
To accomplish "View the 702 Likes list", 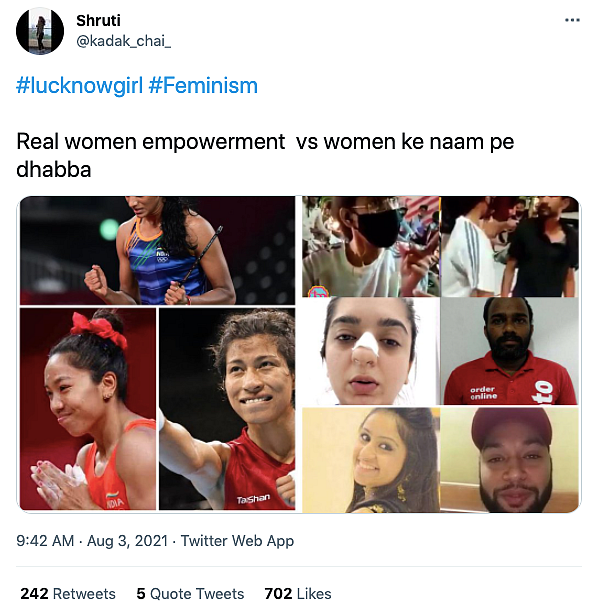I will point(298,593).
